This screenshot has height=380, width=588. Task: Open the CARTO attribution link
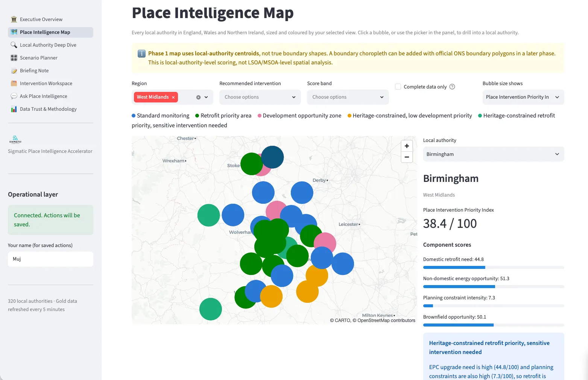coord(343,320)
